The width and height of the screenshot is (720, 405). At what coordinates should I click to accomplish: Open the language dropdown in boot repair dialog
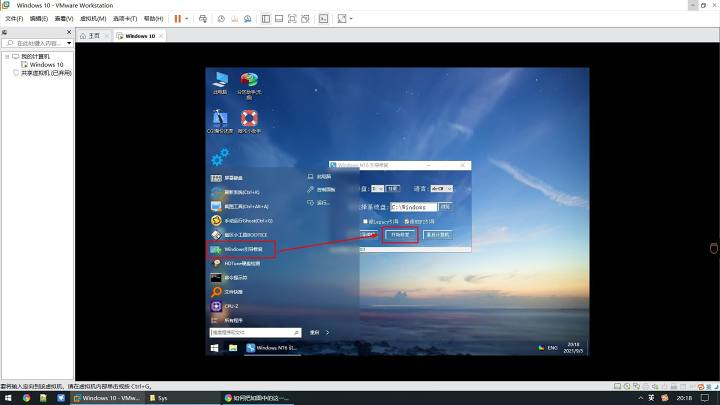442,189
